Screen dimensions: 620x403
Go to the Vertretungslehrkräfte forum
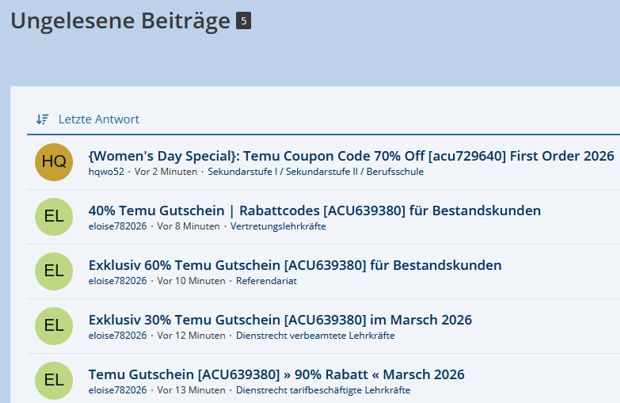tap(278, 226)
